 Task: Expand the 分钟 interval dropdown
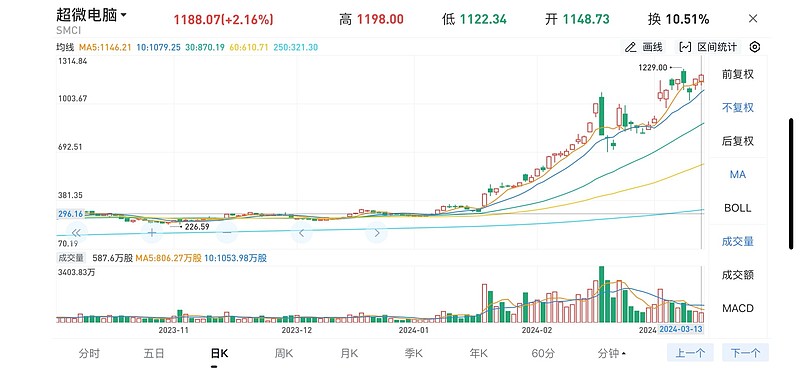[612, 353]
